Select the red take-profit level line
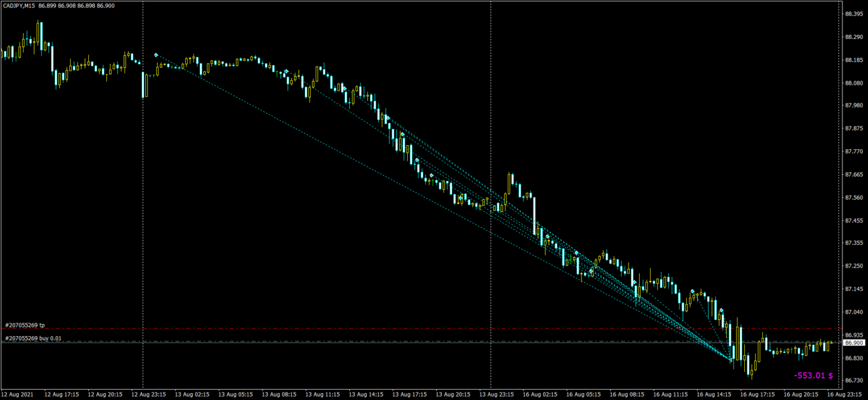 [x=421, y=329]
